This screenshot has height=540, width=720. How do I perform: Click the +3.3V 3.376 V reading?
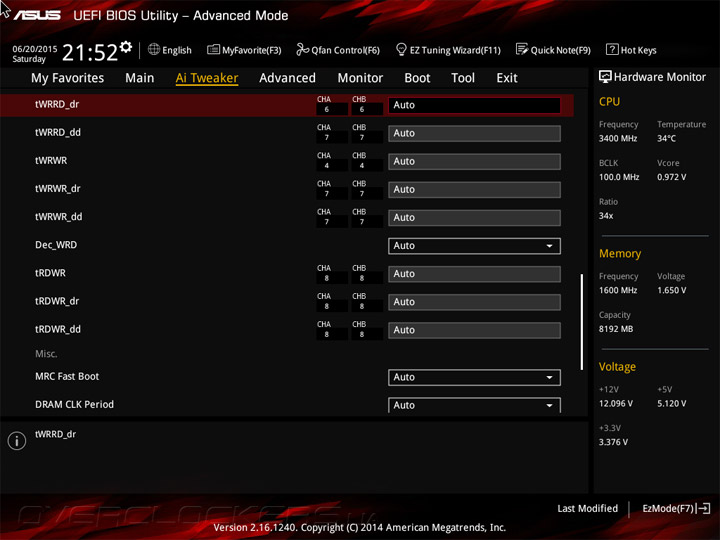(613, 442)
